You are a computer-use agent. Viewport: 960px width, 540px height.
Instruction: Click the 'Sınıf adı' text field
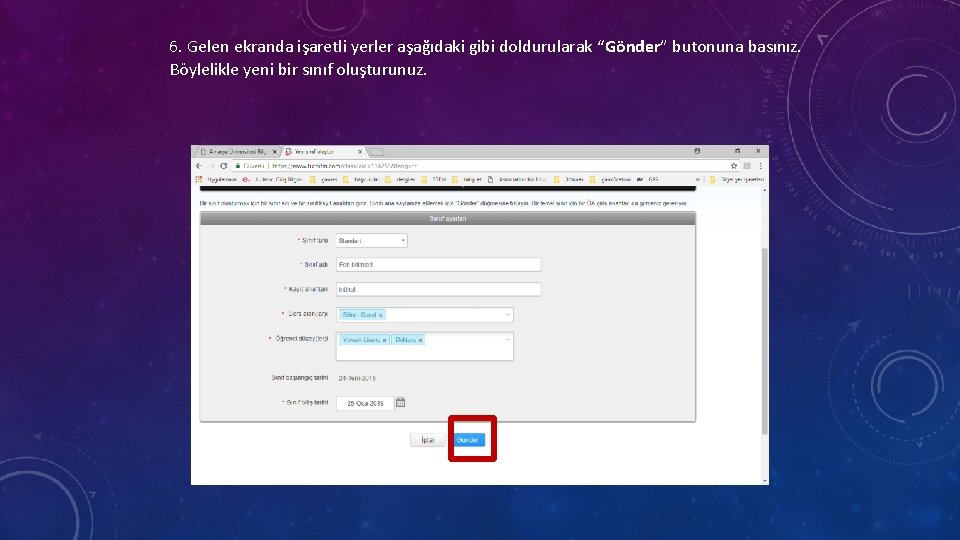pyautogui.click(x=438, y=264)
